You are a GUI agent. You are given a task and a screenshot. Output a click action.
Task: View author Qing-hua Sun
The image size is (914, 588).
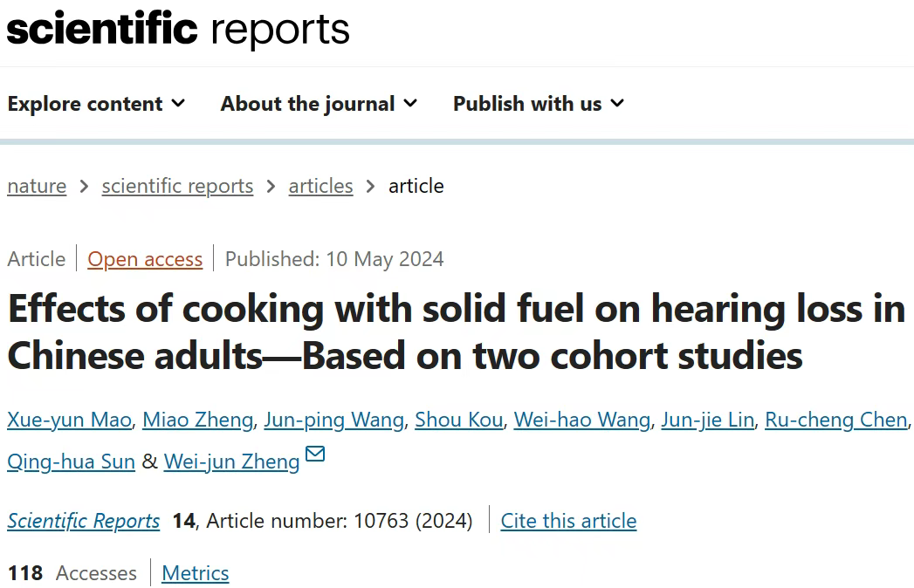click(71, 462)
